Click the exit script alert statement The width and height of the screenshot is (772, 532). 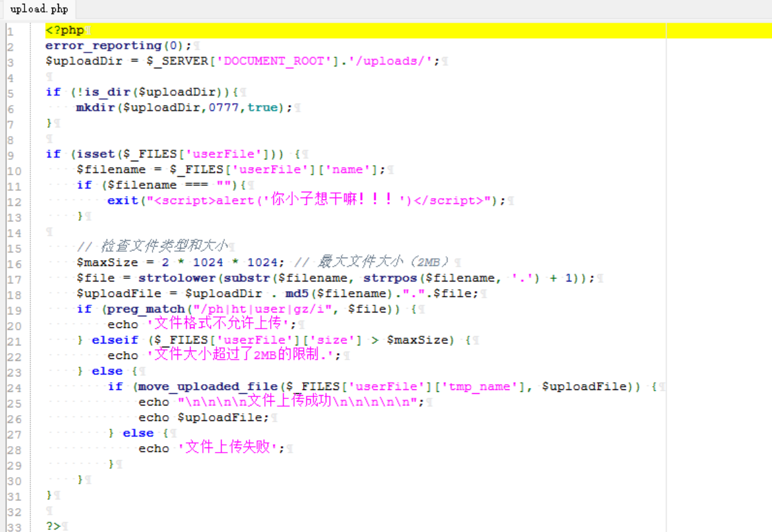click(306, 200)
